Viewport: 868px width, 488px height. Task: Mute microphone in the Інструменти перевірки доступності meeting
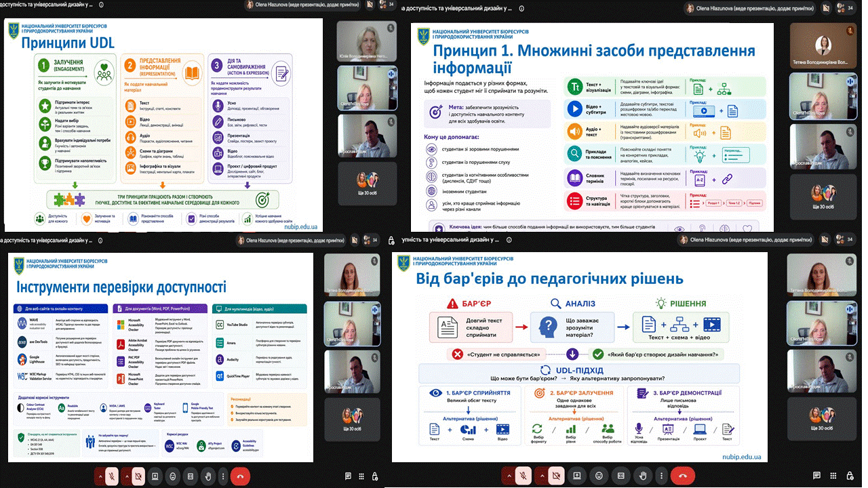tap(111, 476)
